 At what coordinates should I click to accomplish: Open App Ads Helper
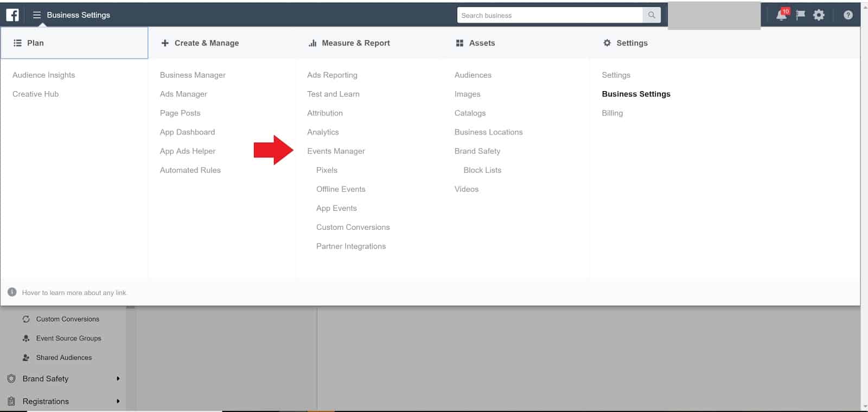click(x=188, y=151)
